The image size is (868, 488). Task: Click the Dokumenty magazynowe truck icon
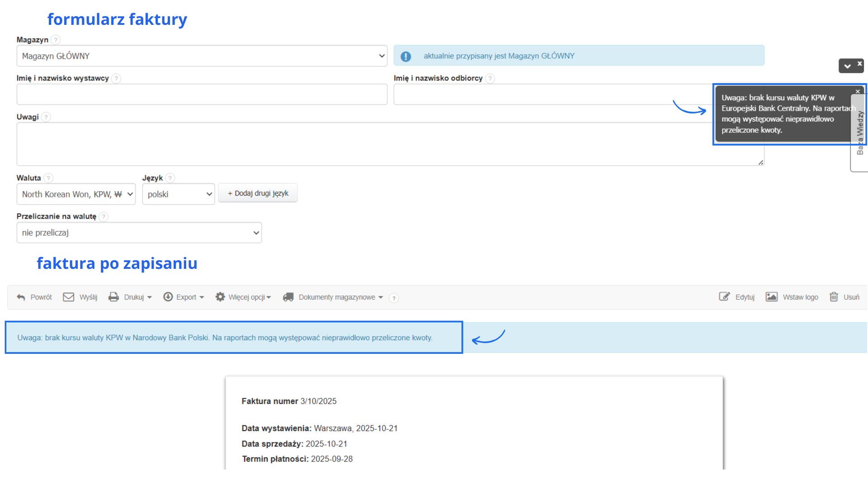click(288, 297)
